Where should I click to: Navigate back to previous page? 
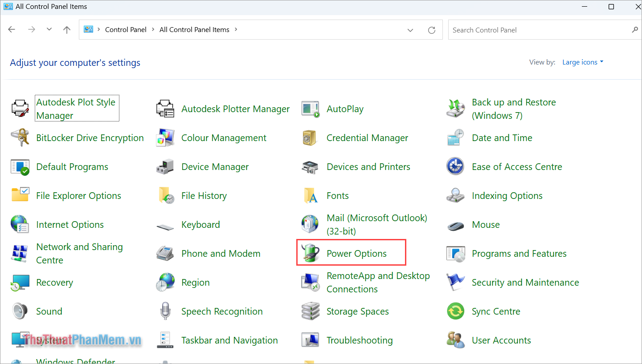coord(12,29)
